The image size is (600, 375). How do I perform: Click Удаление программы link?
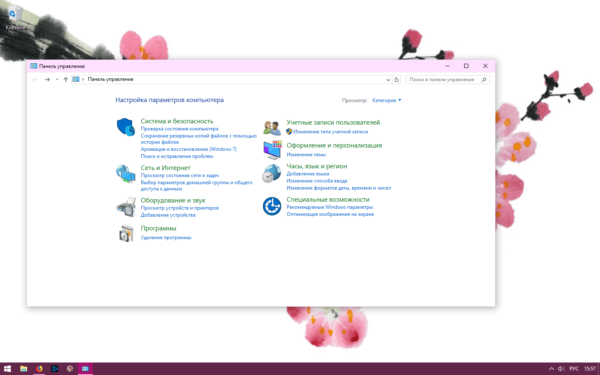166,238
